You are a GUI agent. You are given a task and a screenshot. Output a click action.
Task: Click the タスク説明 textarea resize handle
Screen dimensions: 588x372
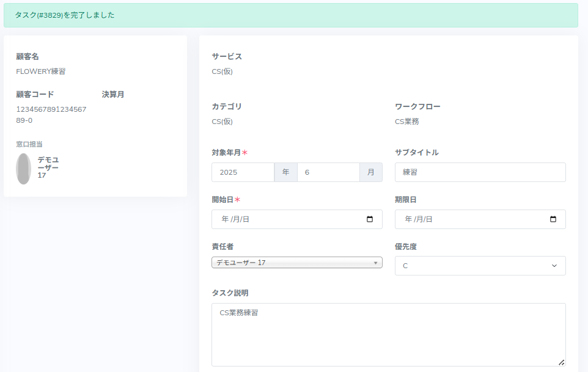point(561,362)
